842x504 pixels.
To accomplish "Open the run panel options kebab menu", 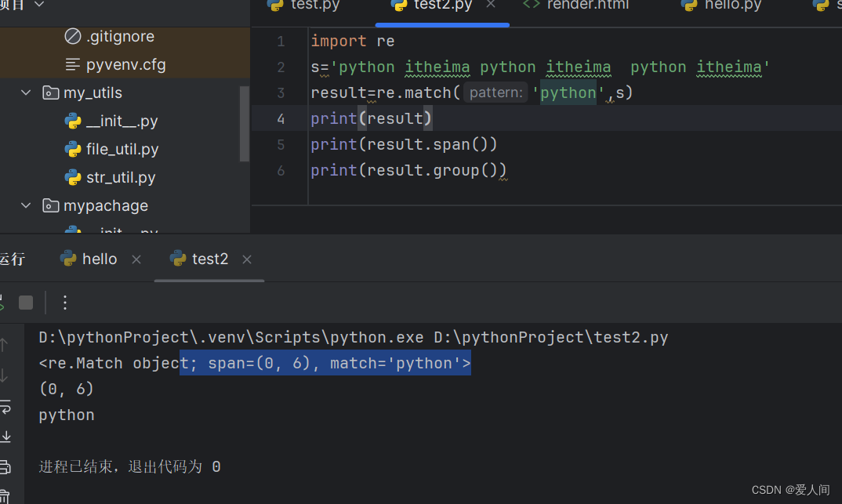I will pyautogui.click(x=64, y=302).
